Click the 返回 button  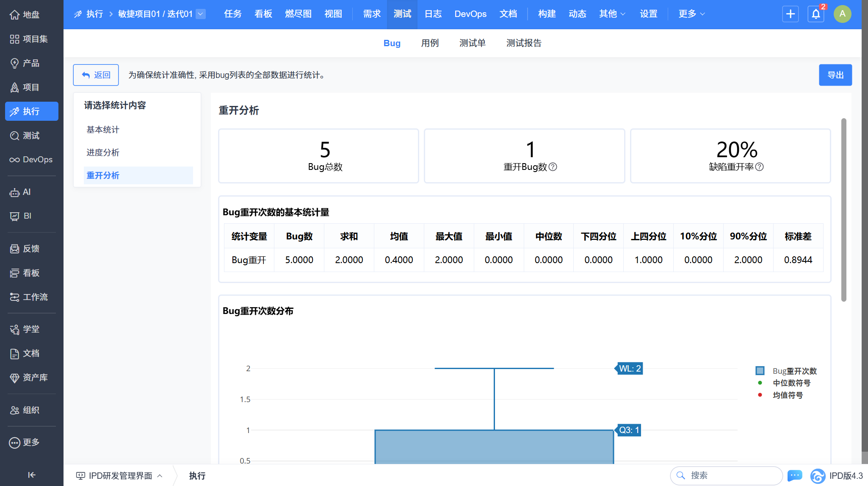pos(96,75)
